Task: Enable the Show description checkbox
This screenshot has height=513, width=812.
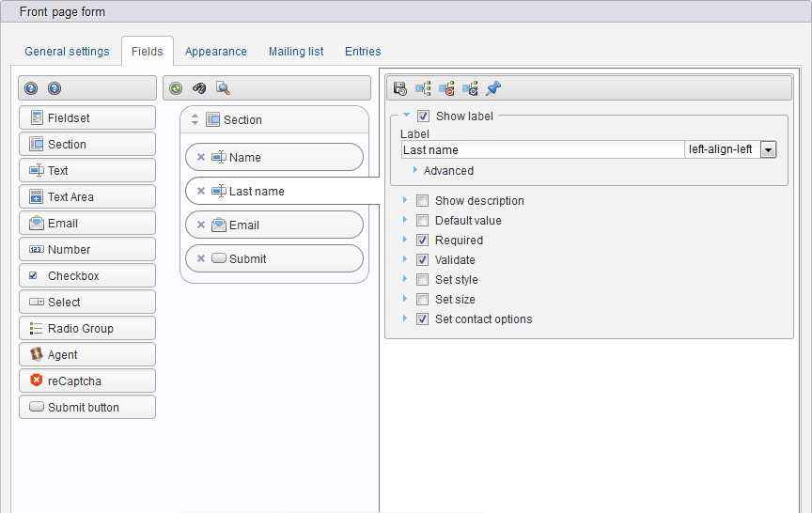Action: [x=423, y=201]
